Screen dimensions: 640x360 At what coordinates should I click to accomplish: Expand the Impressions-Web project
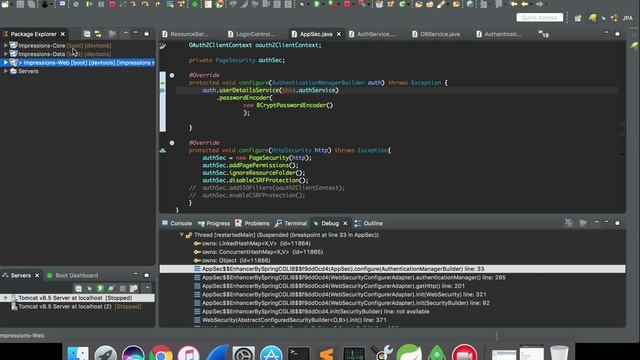[5, 62]
